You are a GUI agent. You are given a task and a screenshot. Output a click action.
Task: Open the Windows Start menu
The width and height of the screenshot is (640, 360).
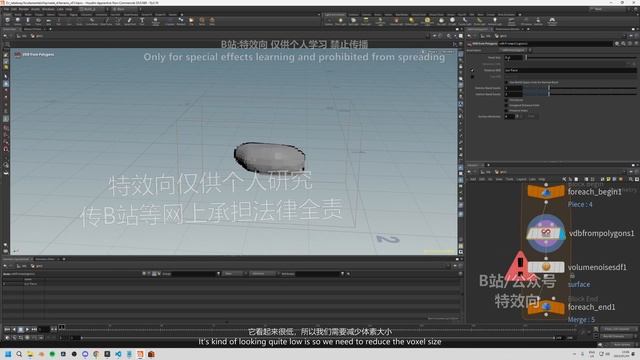click(8, 354)
